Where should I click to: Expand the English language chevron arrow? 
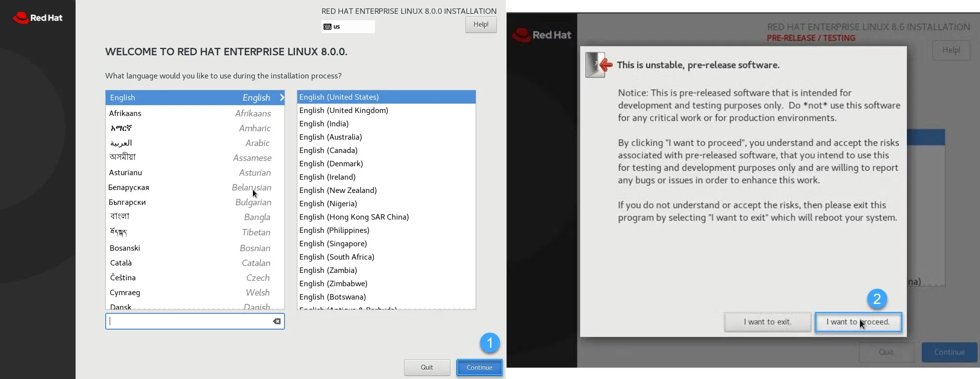coord(282,98)
